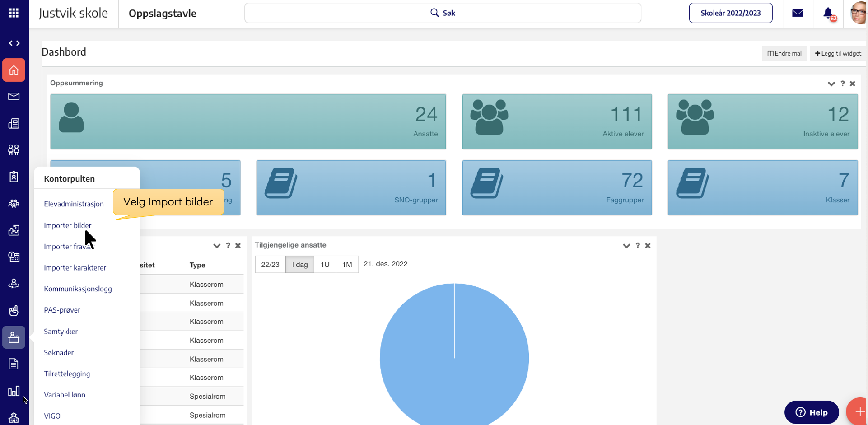This screenshot has height=425, width=868.
Task: Open the 7 Klasser card
Action: [762, 187]
